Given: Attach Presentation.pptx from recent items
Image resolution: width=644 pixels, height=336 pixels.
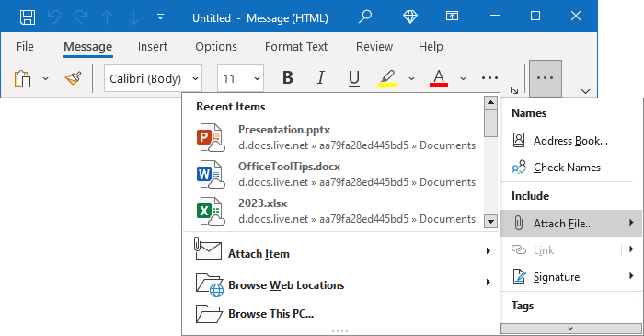Looking at the screenshot, I should click(x=336, y=137).
